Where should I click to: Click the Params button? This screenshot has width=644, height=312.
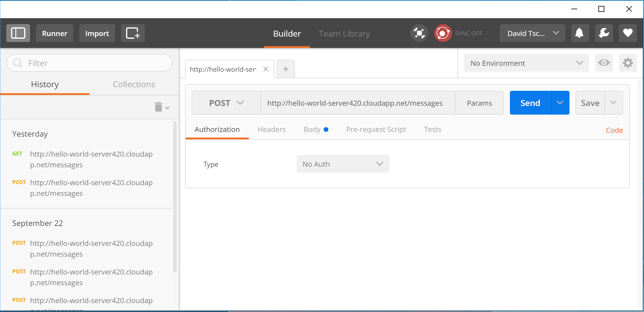coord(479,103)
